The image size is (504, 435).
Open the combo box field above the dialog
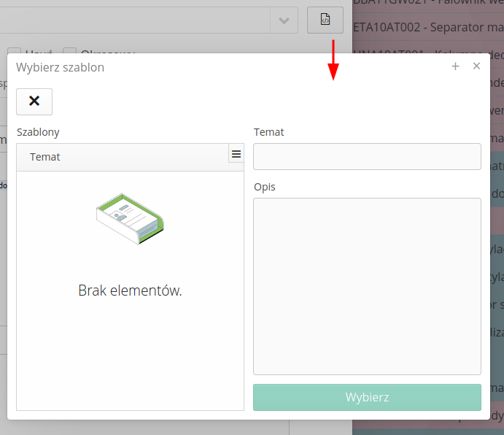[131, 20]
